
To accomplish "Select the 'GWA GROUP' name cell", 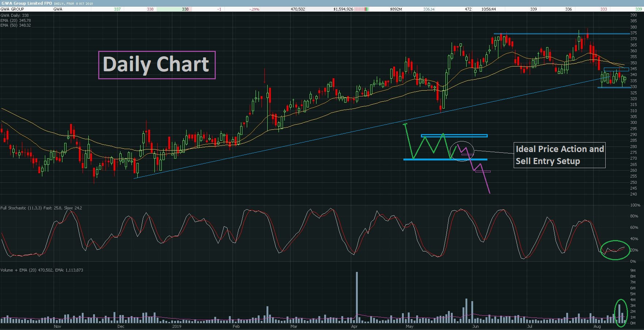I will (12, 9).
